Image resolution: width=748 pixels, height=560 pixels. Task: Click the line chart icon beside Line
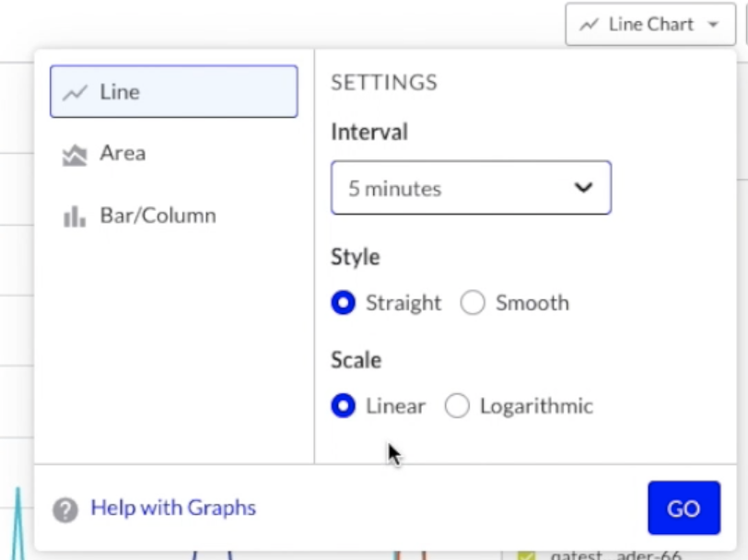click(x=75, y=92)
